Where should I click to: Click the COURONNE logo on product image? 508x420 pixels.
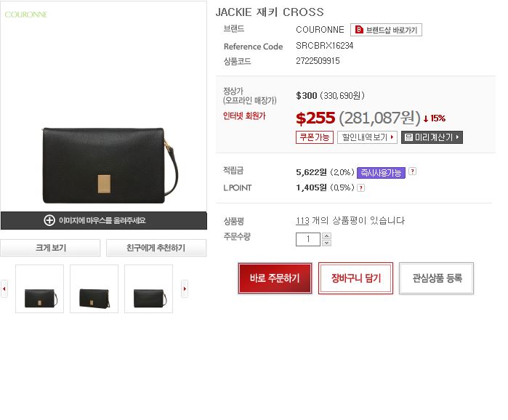pos(26,15)
